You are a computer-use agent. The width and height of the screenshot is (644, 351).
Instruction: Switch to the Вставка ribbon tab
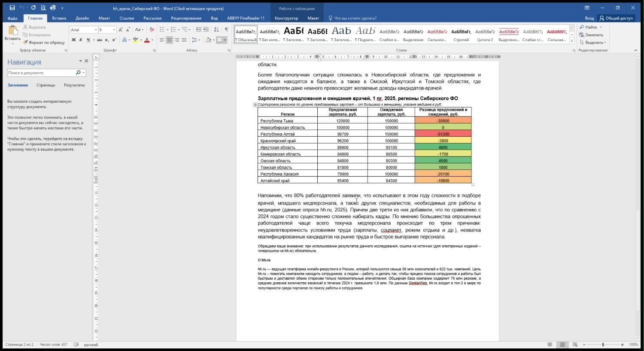[59, 18]
